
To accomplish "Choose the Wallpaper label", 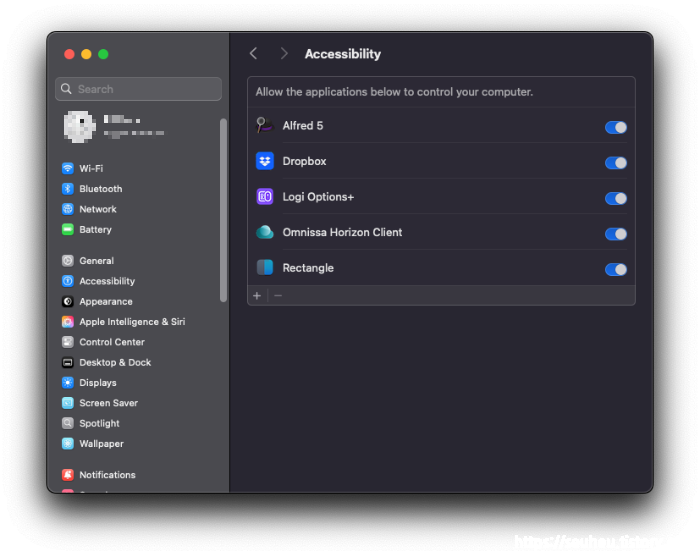I will click(101, 444).
